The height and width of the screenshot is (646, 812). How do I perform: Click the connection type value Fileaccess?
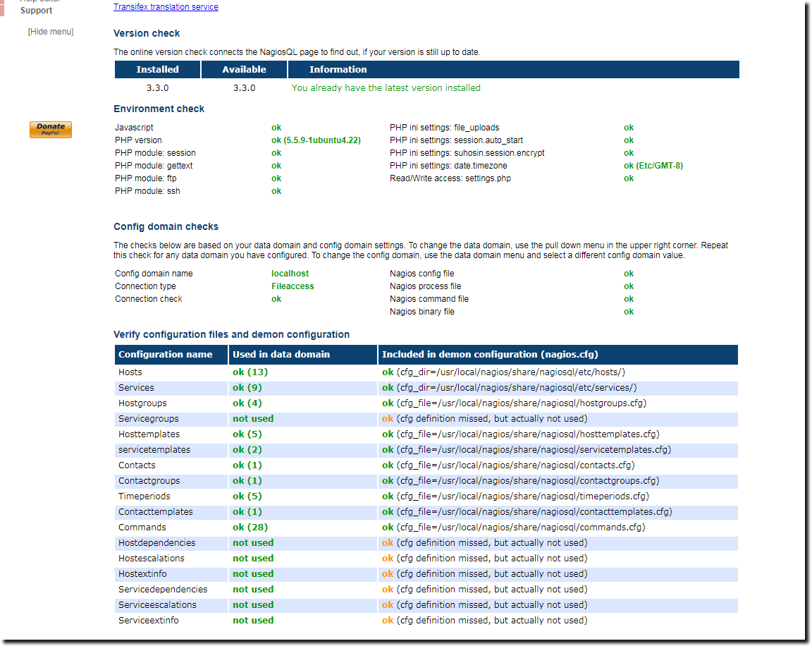click(x=293, y=286)
